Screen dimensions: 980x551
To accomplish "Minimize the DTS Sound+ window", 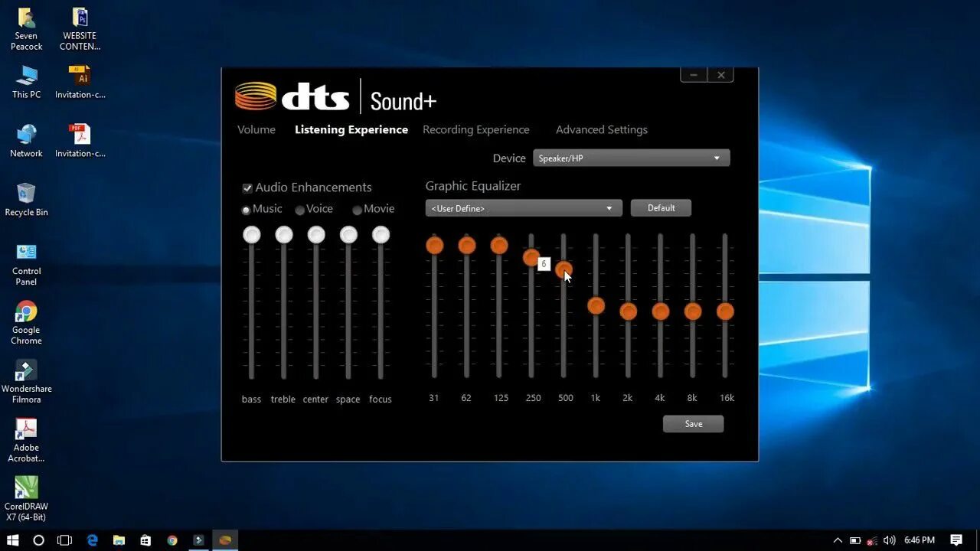I will [693, 75].
